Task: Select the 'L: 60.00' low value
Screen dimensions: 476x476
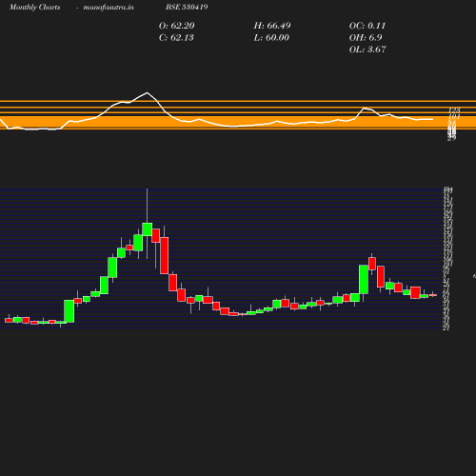Action: pyautogui.click(x=271, y=38)
